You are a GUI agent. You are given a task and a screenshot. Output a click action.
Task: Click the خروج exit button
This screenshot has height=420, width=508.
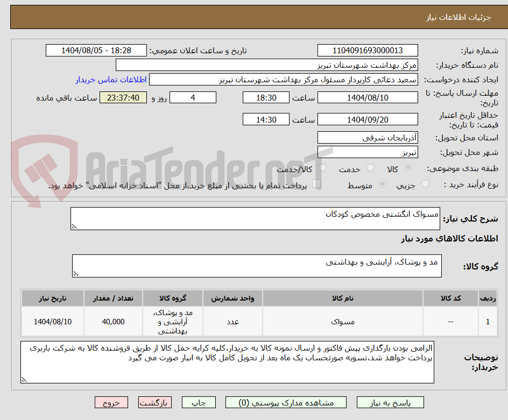point(111,402)
